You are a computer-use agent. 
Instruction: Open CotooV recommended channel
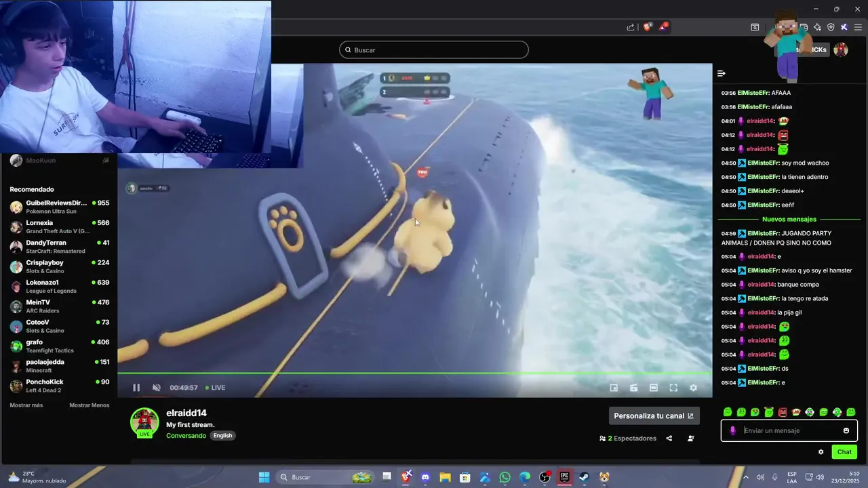pos(60,326)
